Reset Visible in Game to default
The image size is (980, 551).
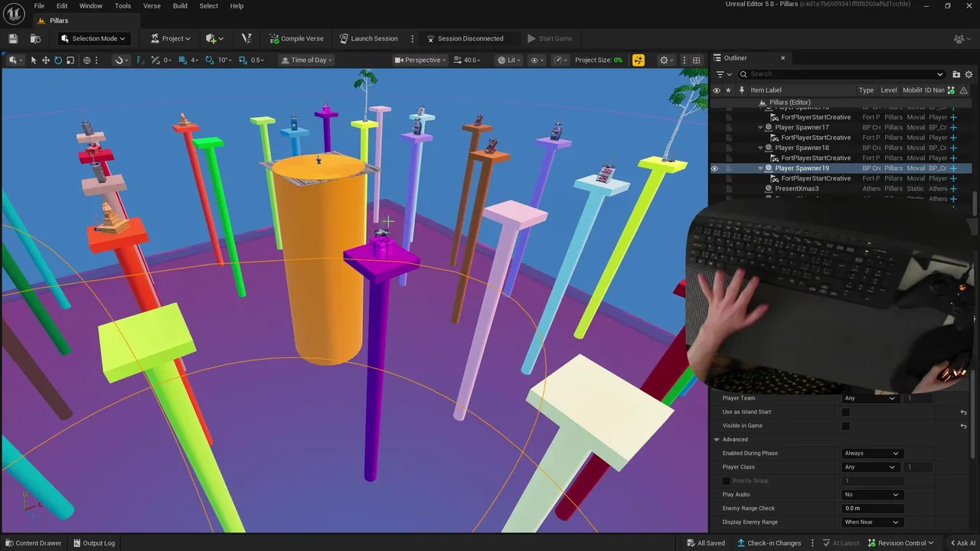pyautogui.click(x=963, y=425)
